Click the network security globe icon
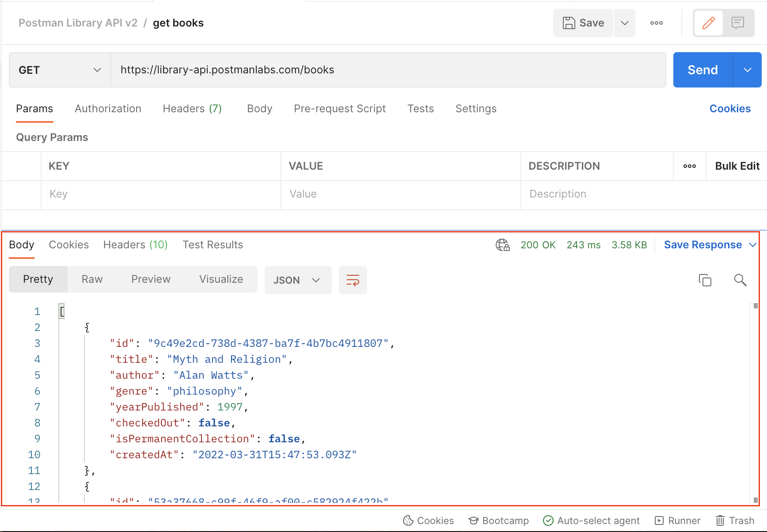The image size is (767, 532). [x=502, y=245]
